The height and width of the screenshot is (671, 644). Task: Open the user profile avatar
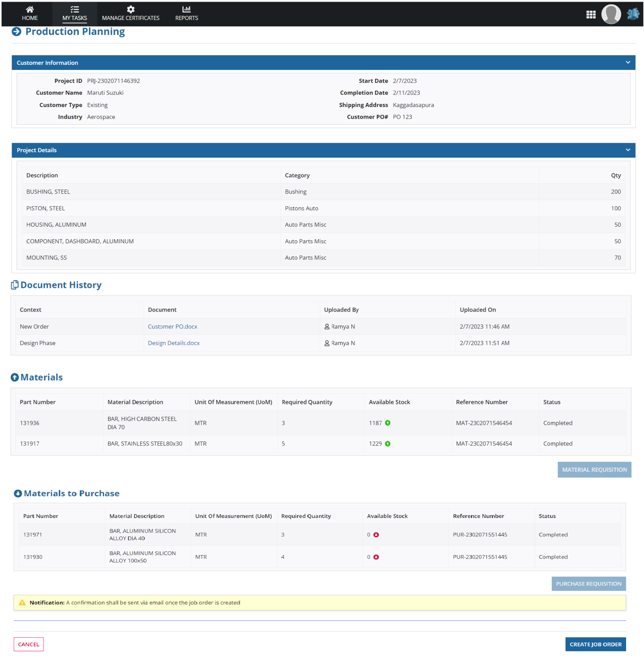point(611,14)
